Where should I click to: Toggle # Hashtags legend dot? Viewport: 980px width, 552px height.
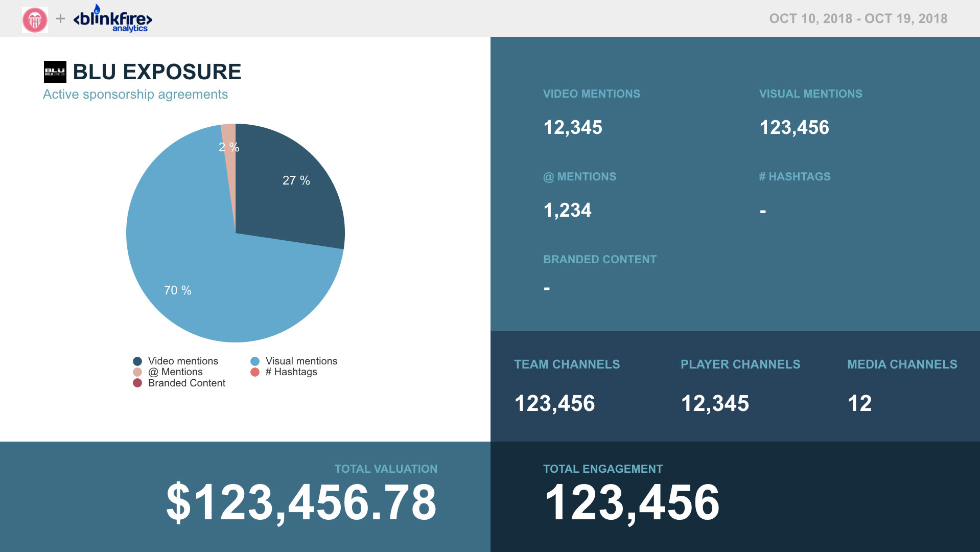(x=255, y=372)
